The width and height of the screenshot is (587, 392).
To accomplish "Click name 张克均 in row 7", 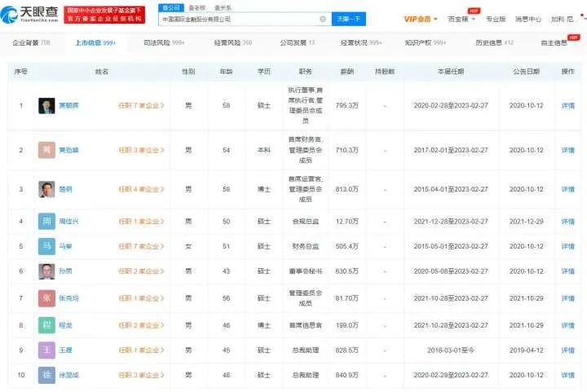I will click(x=68, y=298).
